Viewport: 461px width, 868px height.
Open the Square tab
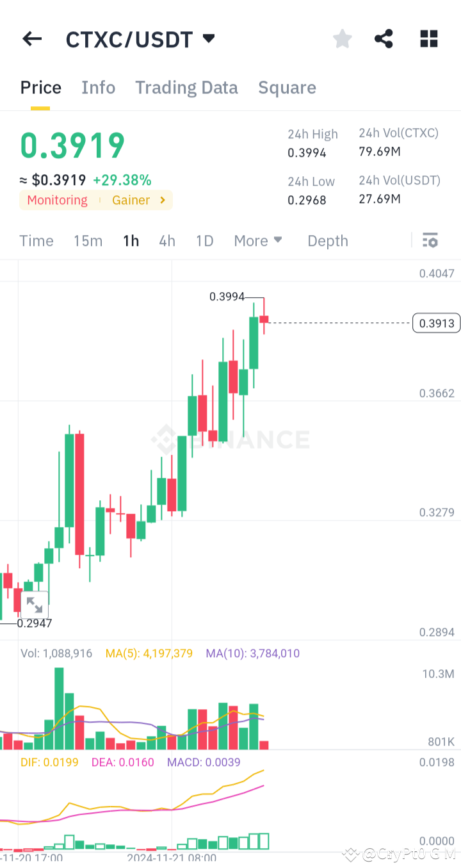point(287,87)
